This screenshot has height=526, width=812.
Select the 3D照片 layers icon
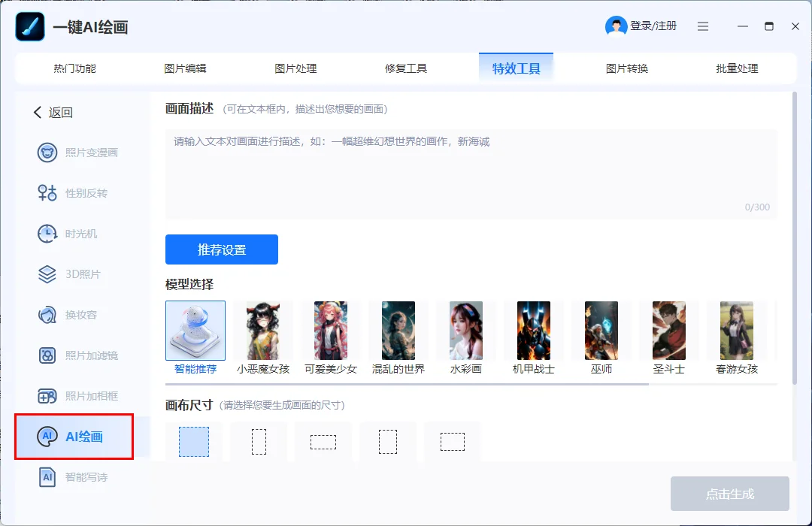click(x=47, y=274)
